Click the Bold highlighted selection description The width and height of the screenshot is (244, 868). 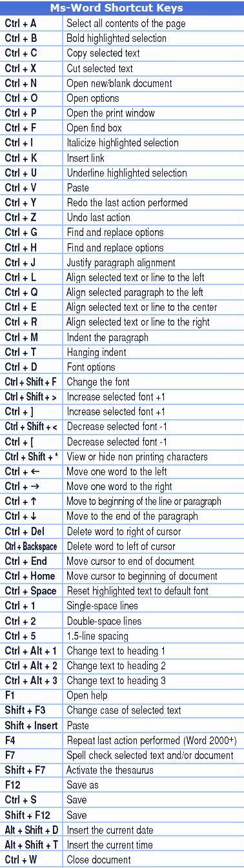[x=116, y=38]
